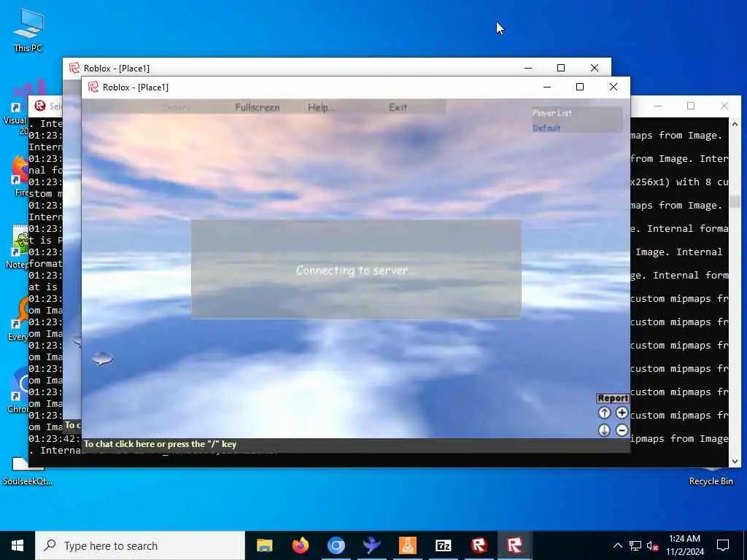The height and width of the screenshot is (560, 747).
Task: Maximize the console window
Action: 691,106
